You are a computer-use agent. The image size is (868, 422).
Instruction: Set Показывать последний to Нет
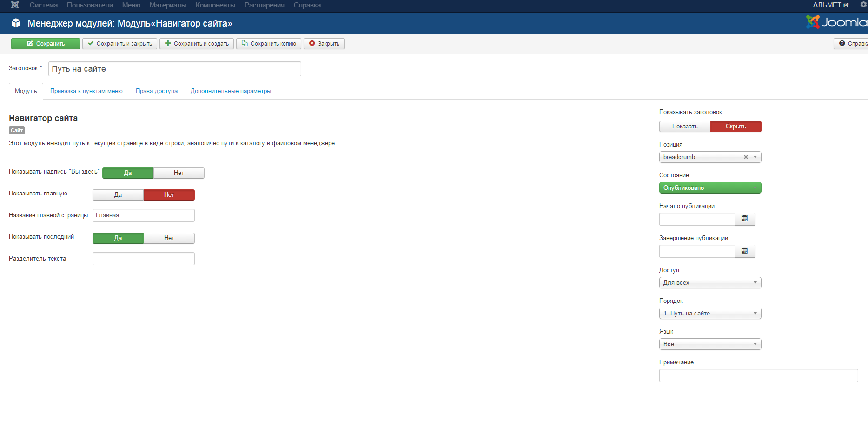click(169, 238)
